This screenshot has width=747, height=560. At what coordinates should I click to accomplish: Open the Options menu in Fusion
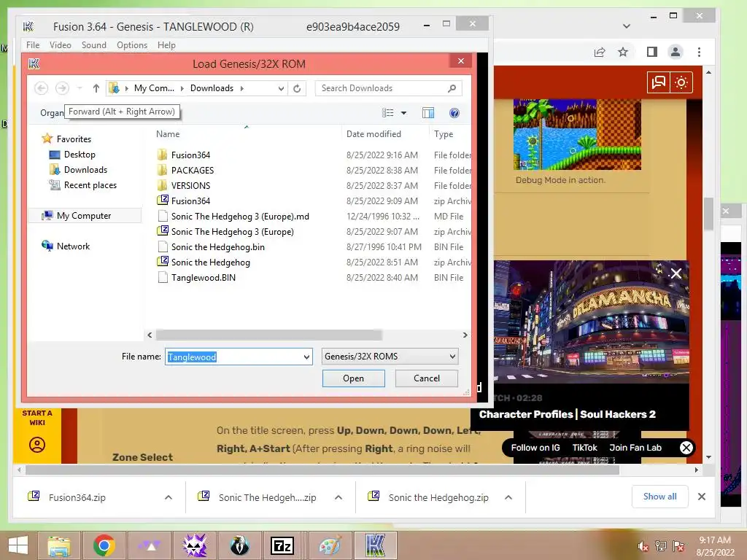pos(132,45)
